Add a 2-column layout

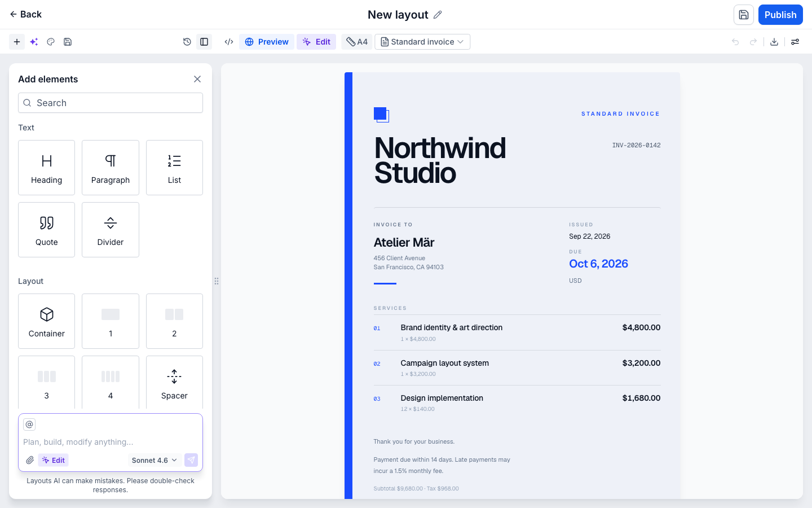[174, 321]
